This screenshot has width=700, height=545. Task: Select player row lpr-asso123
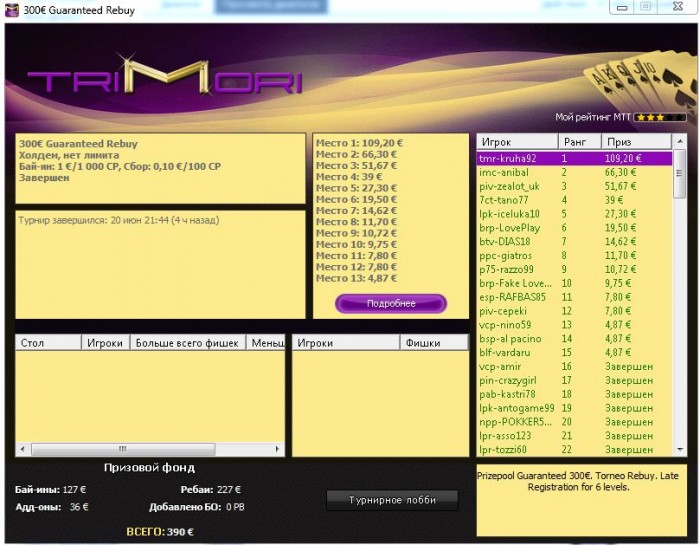click(x=575, y=436)
